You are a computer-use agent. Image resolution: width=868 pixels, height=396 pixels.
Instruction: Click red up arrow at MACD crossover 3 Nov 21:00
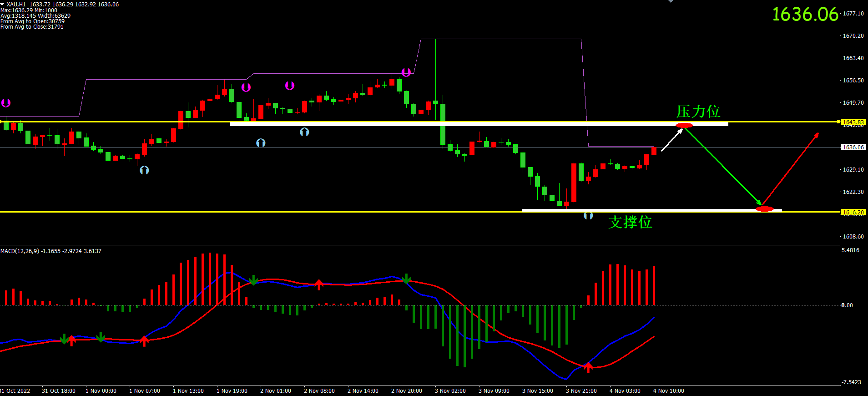click(x=588, y=367)
